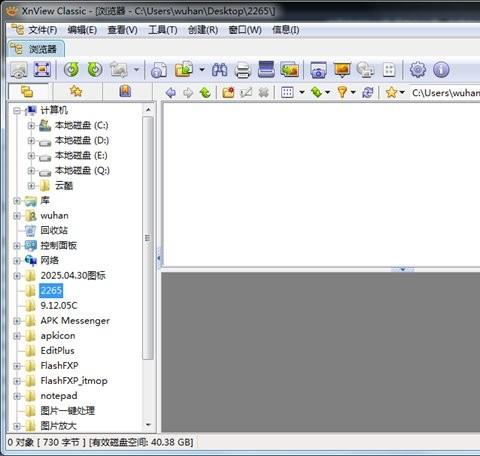Select the favorites star panel tab
This screenshot has width=480, height=456.
(x=76, y=91)
